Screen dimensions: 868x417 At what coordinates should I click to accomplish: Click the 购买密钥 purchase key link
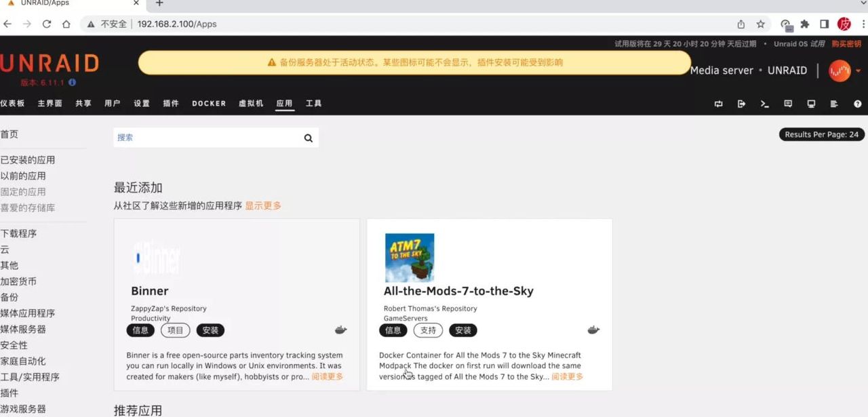pos(846,44)
